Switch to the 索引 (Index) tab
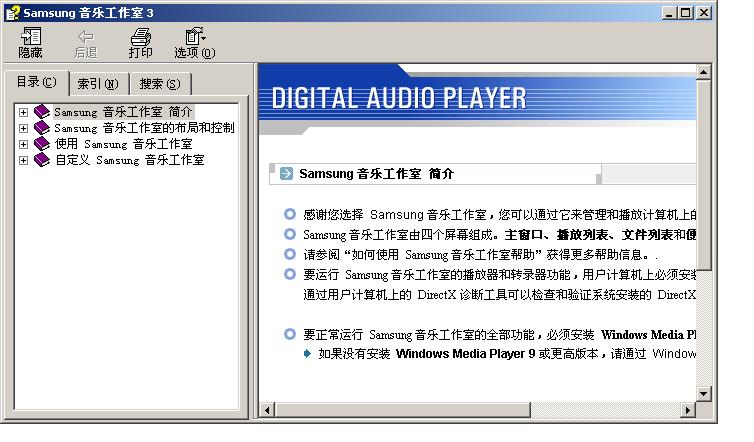The image size is (754, 442). point(98,84)
